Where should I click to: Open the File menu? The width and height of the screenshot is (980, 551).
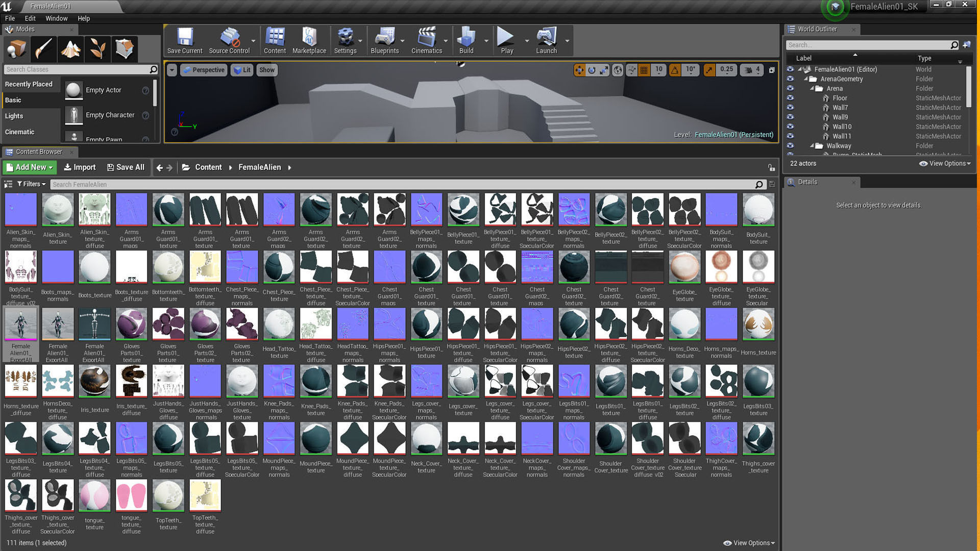coord(10,18)
